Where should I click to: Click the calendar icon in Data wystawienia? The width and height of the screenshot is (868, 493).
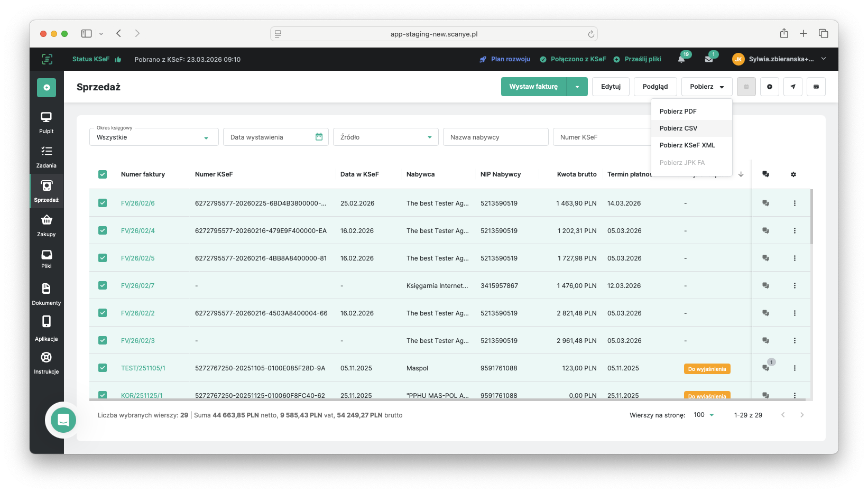click(319, 137)
